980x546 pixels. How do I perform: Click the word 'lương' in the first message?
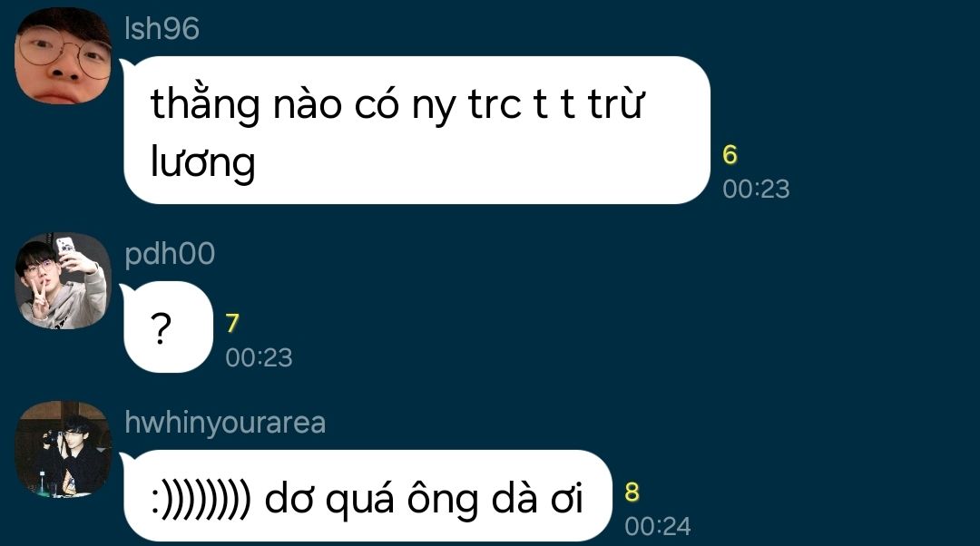(202, 162)
